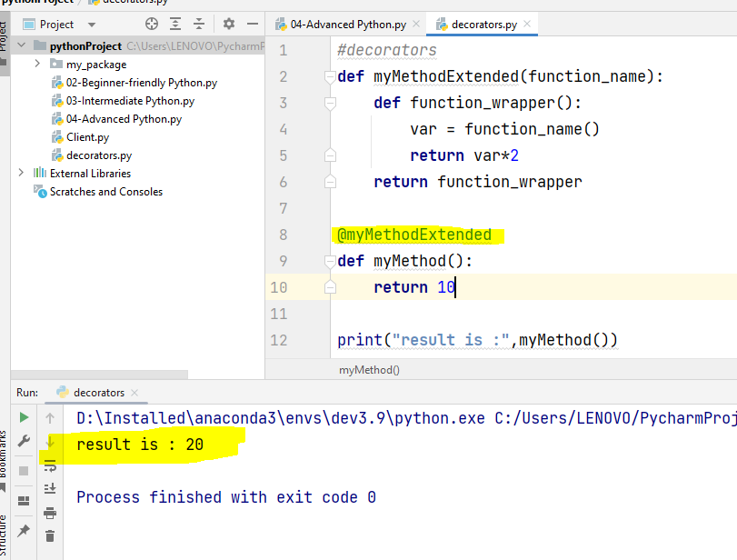Screen dimensions: 737x560
Task: Clear console with trash can icon
Action: click(50, 535)
